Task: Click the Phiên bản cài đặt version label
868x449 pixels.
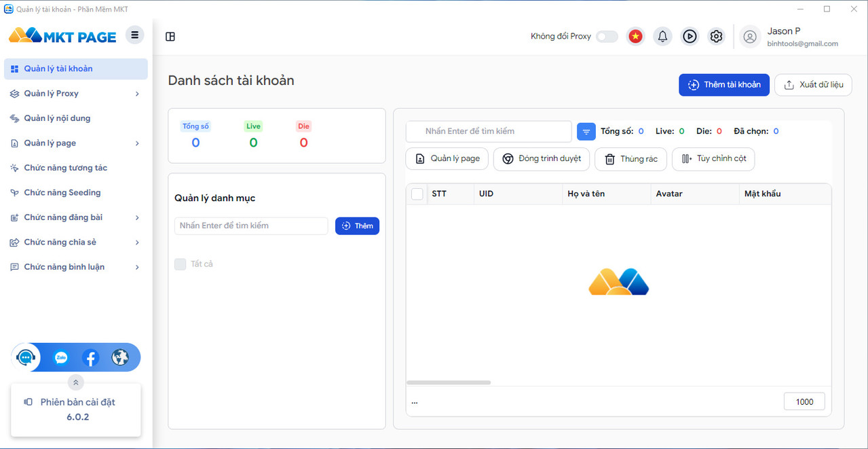Action: tap(78, 402)
